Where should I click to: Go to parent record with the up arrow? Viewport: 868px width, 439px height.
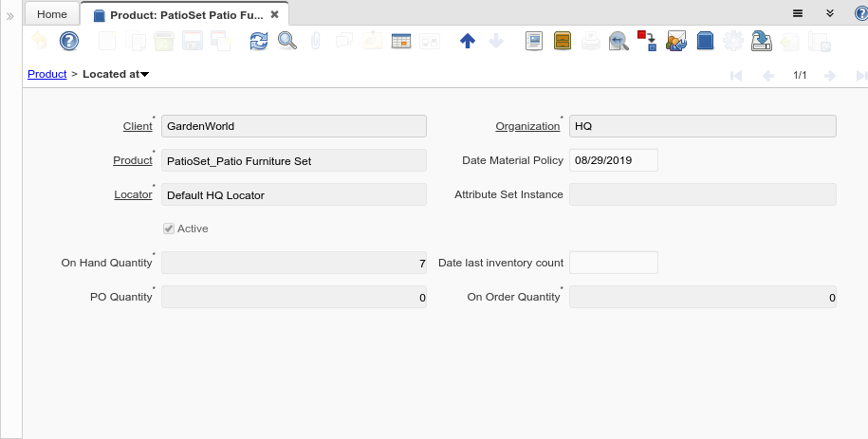(x=467, y=41)
